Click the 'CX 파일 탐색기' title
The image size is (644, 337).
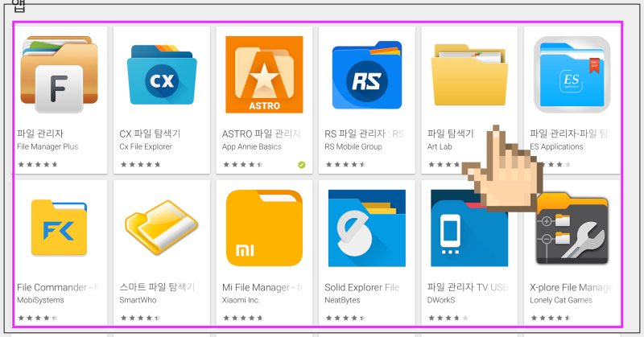(x=150, y=134)
